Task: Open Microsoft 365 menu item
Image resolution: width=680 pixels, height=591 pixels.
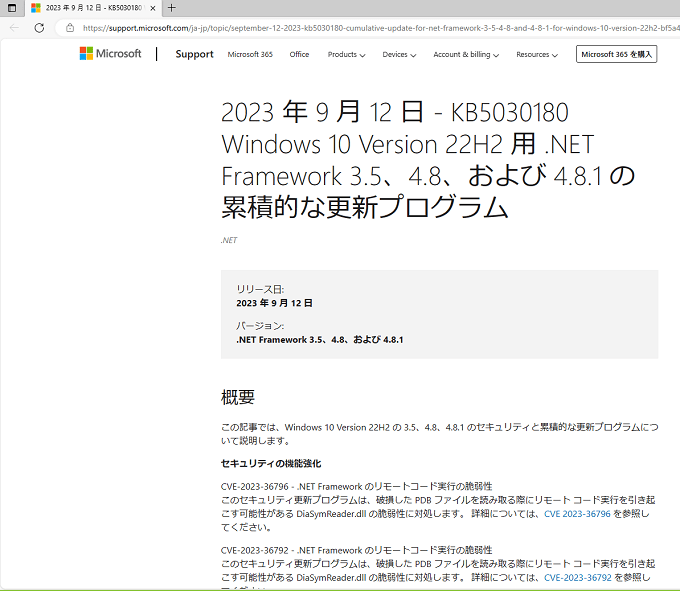Action: [x=250, y=54]
